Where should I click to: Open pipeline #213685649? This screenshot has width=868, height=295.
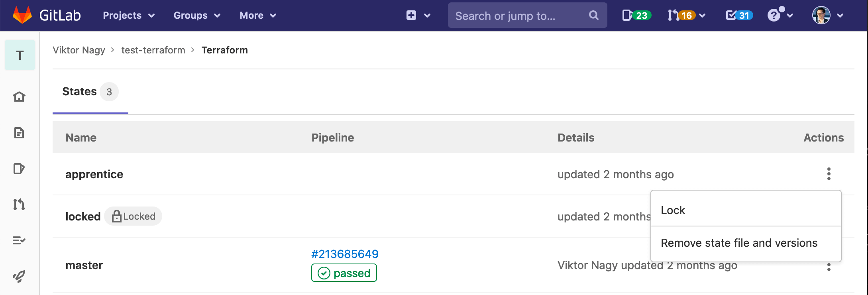(x=344, y=254)
